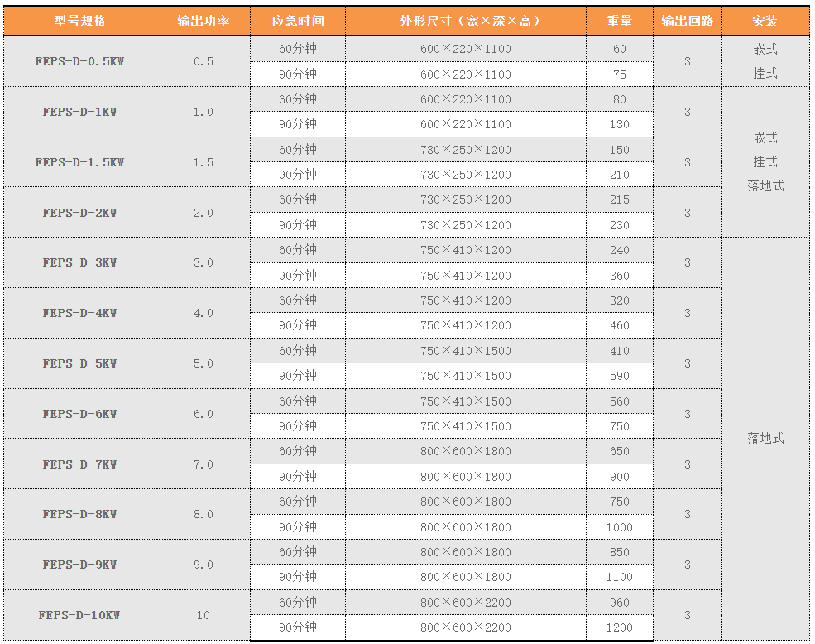The image size is (815, 644).
Task: Select the 输出功率 header cell
Action: (x=203, y=21)
